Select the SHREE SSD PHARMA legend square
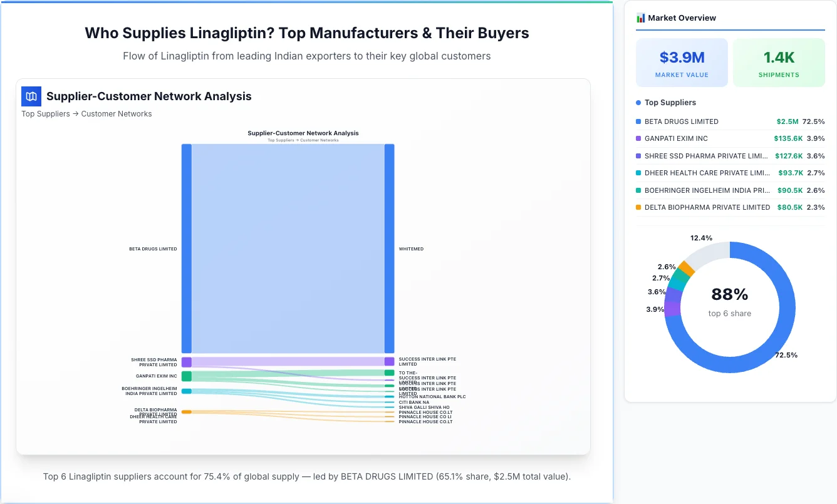 tap(637, 156)
